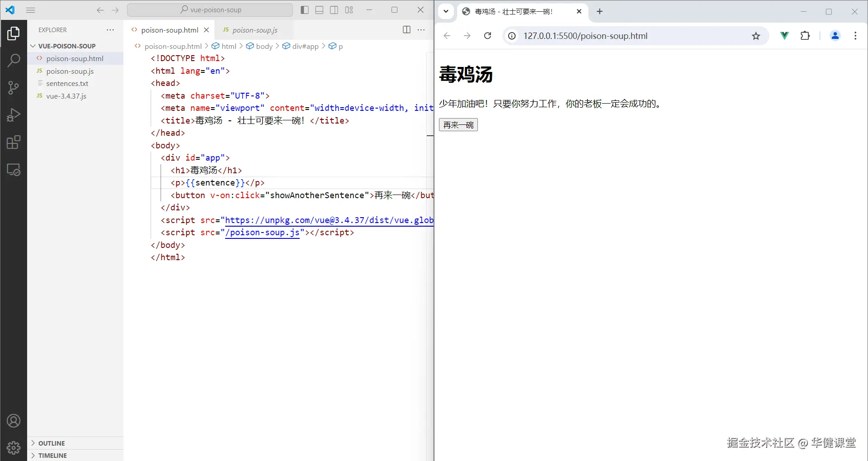The image size is (868, 461).
Task: Split the editor to the right
Action: tap(406, 30)
